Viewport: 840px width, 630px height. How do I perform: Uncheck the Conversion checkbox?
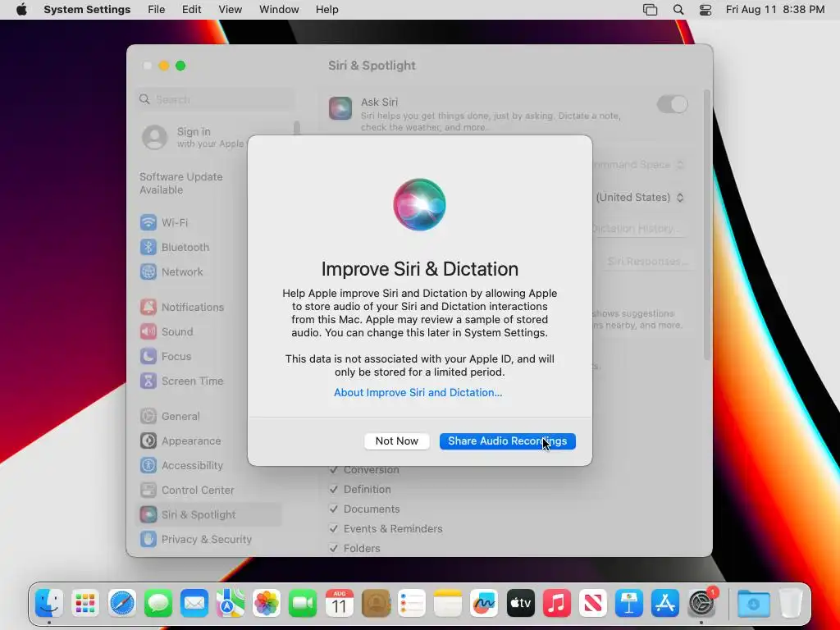click(x=334, y=470)
